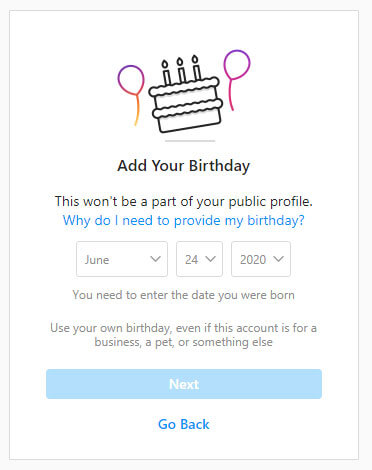Click the gray line beneath the cake
Image resolution: width=372 pixels, height=470 pixels.
tap(190, 141)
